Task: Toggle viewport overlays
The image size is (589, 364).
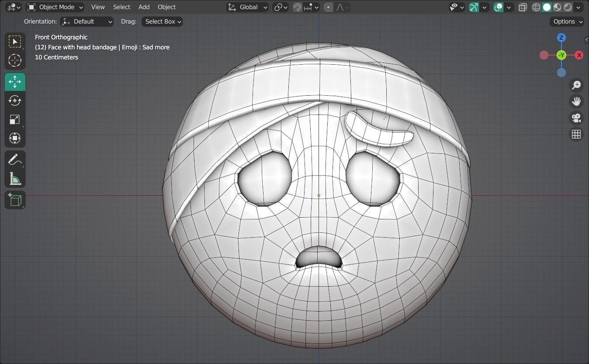Action: point(499,7)
